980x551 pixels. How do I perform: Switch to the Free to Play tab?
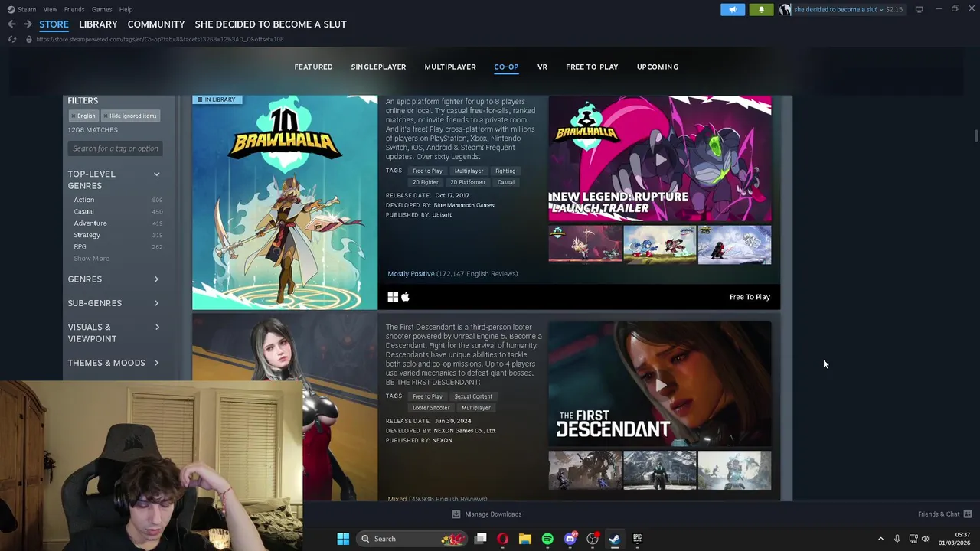coord(592,67)
